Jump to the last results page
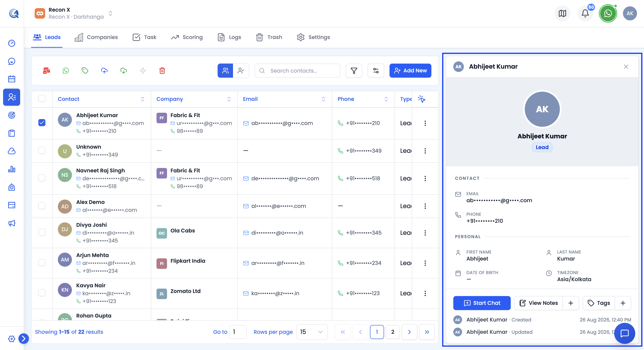 427,332
